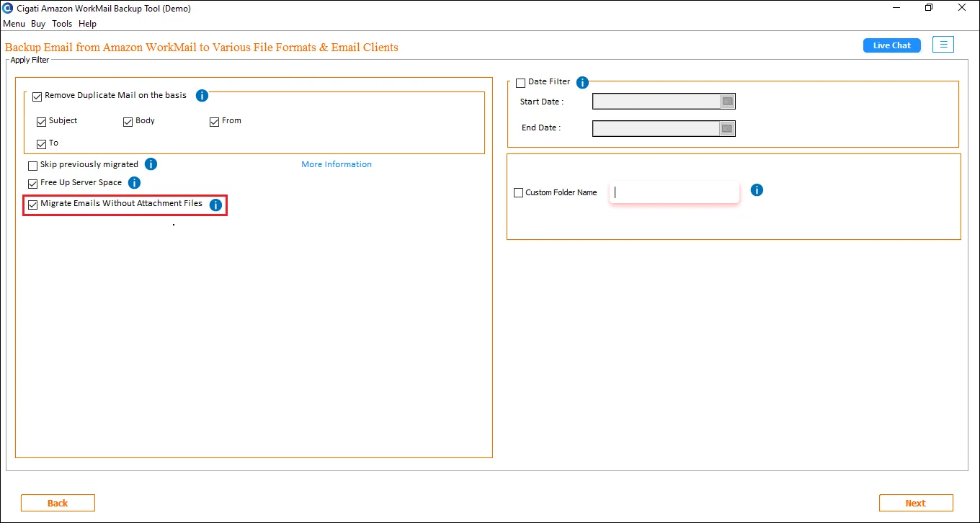Toggle the Subject checkbox
Image resolution: width=980 pixels, height=523 pixels.
(x=42, y=122)
